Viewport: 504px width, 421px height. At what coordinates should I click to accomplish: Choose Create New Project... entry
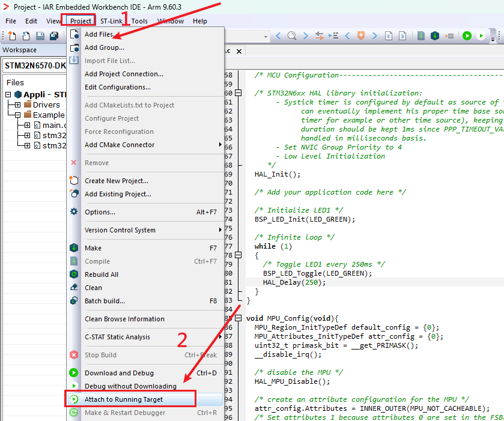145,181
